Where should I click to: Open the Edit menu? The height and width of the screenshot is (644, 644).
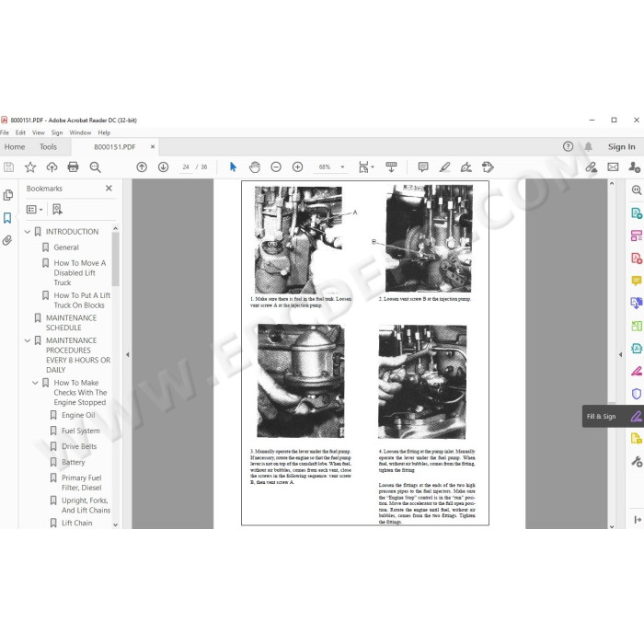[20, 132]
